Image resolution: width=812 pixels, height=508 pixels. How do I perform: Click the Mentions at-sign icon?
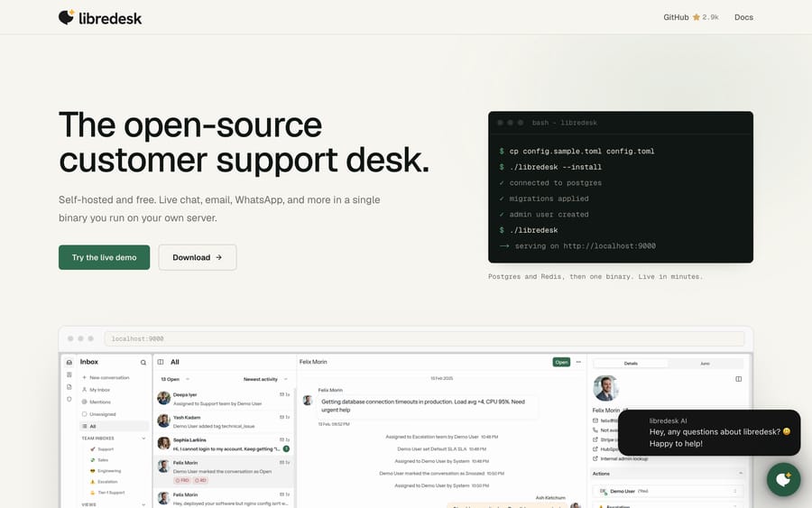click(85, 402)
